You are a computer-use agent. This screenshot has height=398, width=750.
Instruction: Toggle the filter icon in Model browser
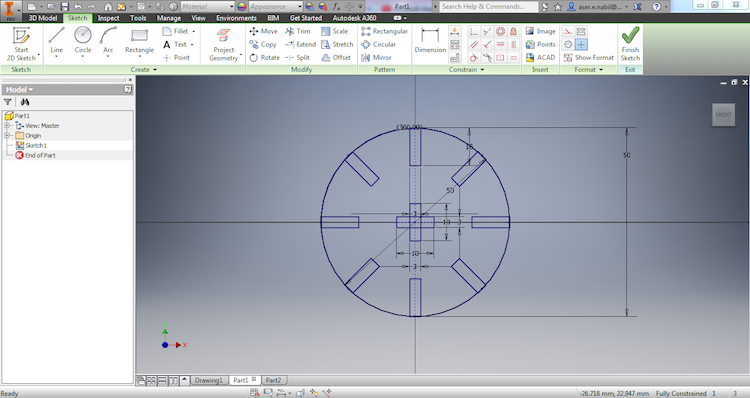tap(8, 102)
